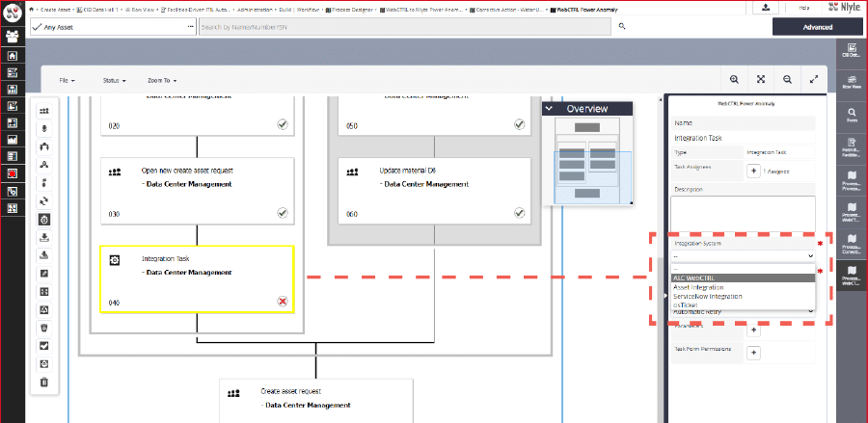868x423 pixels.
Task: Click the Search icon in right sidebar
Action: point(852,114)
